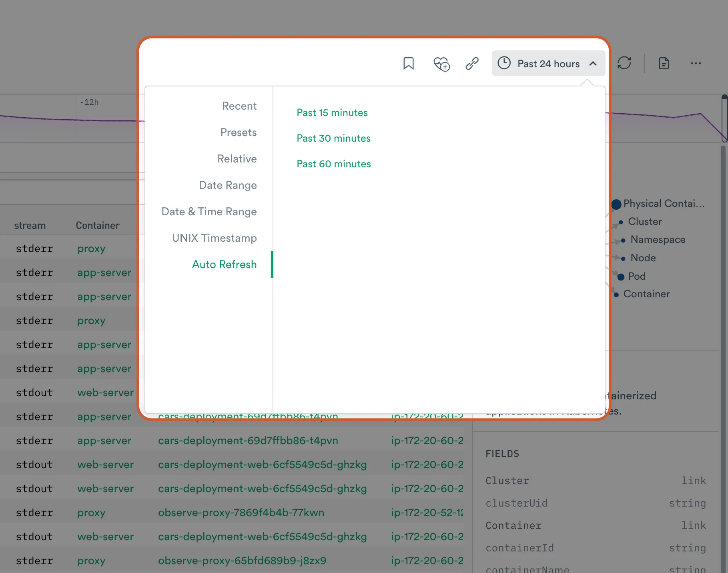Open ip-172-20-52-12 node link

(427, 513)
